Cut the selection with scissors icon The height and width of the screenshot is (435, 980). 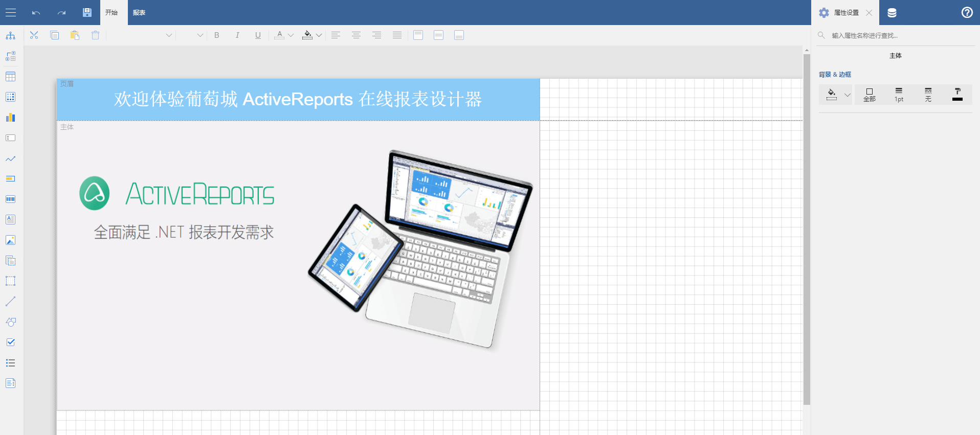click(34, 35)
